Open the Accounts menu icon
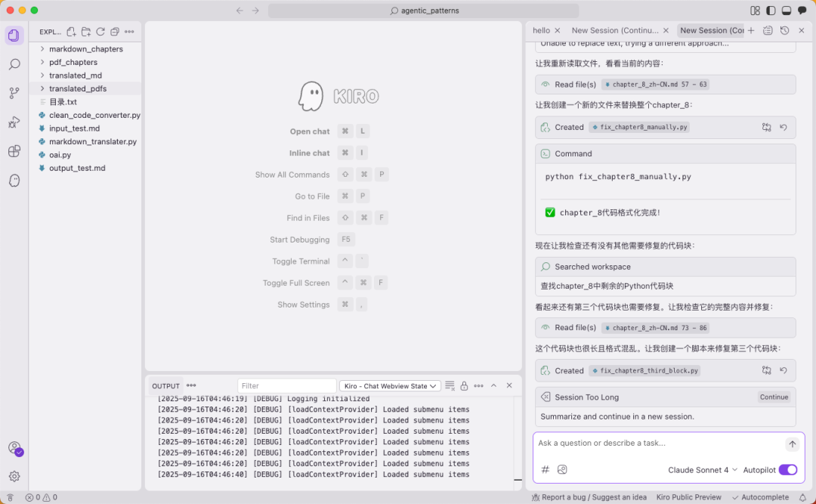This screenshot has height=504, width=816. point(14,448)
